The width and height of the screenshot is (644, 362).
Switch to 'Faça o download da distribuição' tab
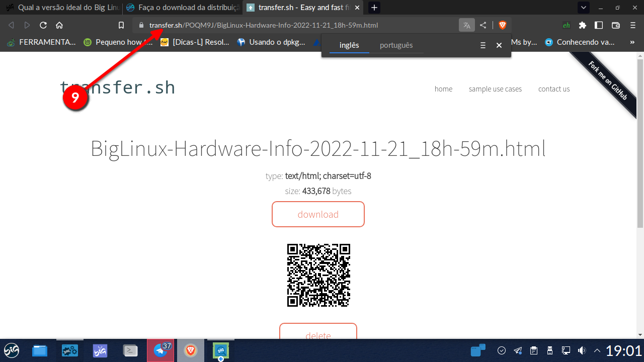[x=183, y=8]
